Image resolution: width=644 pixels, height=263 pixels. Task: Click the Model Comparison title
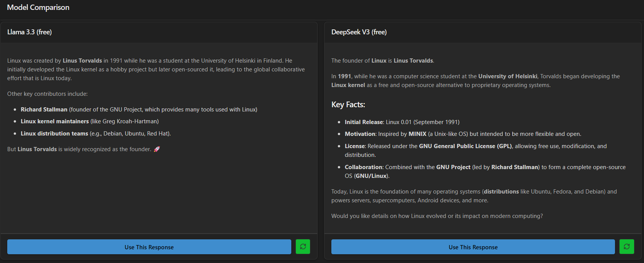pyautogui.click(x=38, y=7)
